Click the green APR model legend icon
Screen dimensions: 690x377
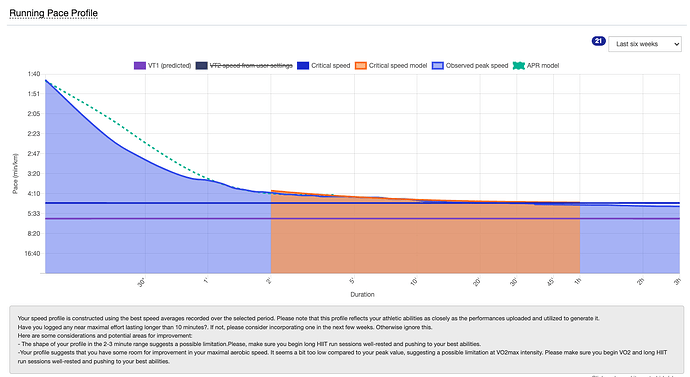tap(519, 66)
